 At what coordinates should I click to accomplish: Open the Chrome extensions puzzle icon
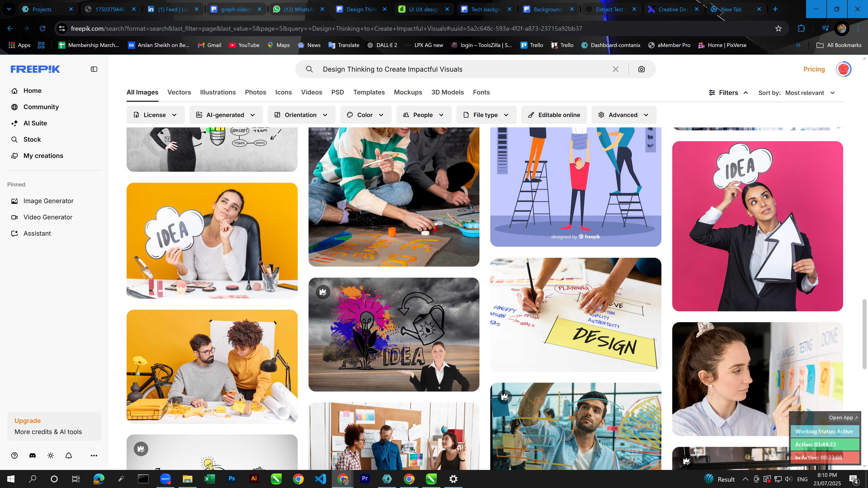click(x=801, y=29)
